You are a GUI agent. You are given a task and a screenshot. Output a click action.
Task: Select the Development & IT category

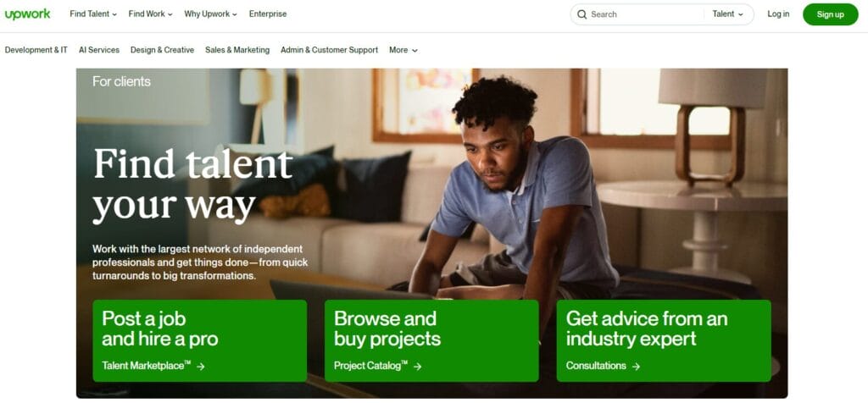pos(36,50)
